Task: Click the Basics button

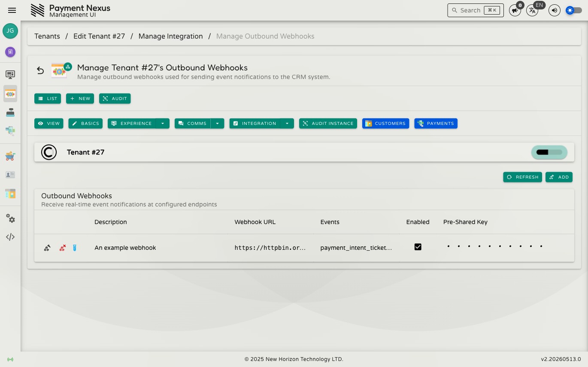Action: (x=85, y=123)
